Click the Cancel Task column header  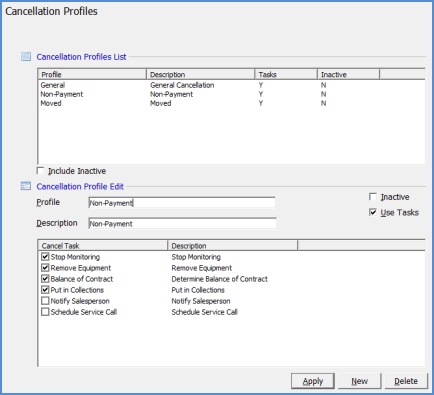point(103,246)
